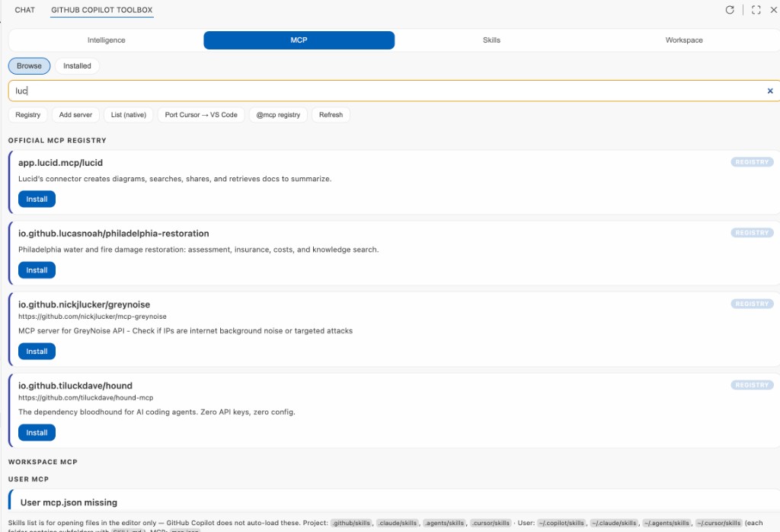Open the Registry tool
The width and height of the screenshot is (780, 532).
[x=27, y=115]
